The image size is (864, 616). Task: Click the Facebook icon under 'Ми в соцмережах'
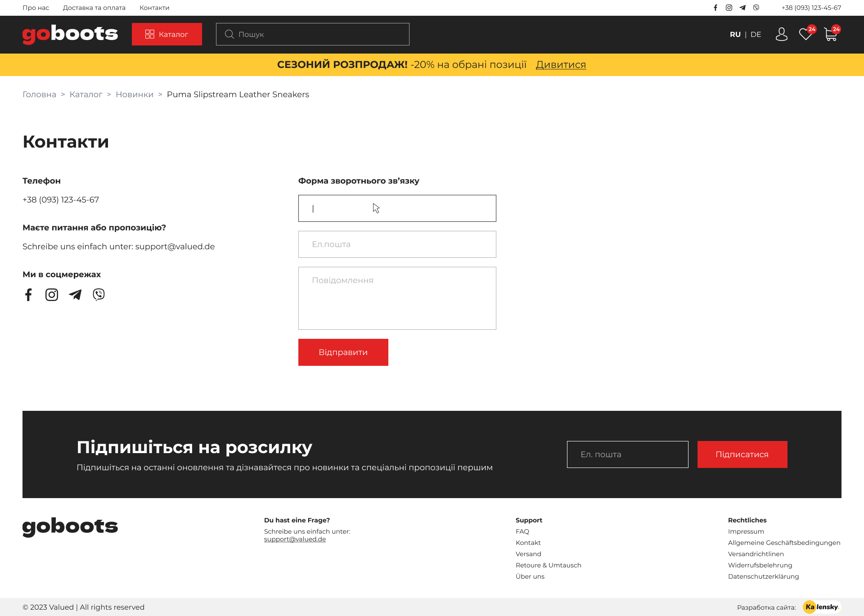coord(28,295)
